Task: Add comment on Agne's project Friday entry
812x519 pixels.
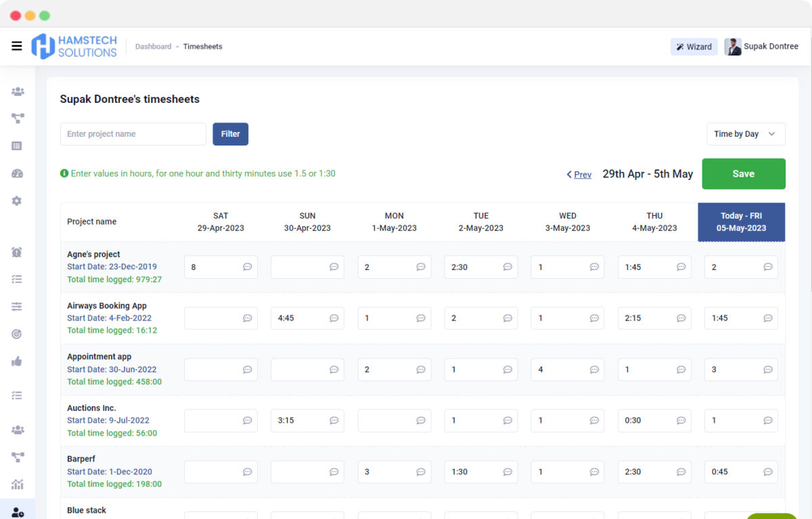Action: tap(767, 267)
